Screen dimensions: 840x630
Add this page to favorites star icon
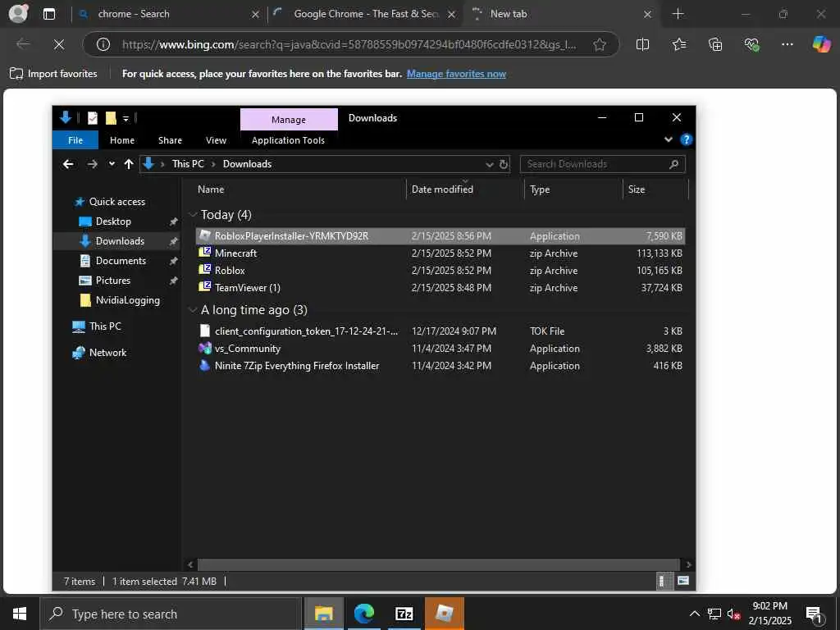(600, 44)
